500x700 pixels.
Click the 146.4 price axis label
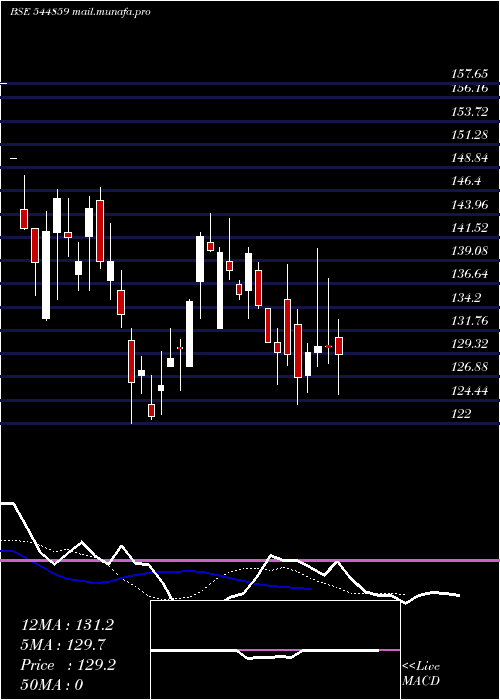pyautogui.click(x=466, y=181)
